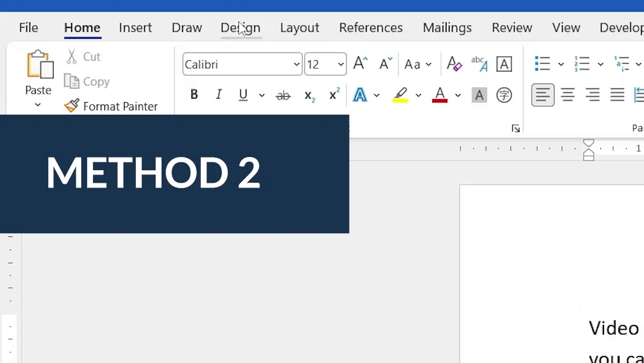Toggle Underline formatting
The image size is (644, 363).
[243, 95]
